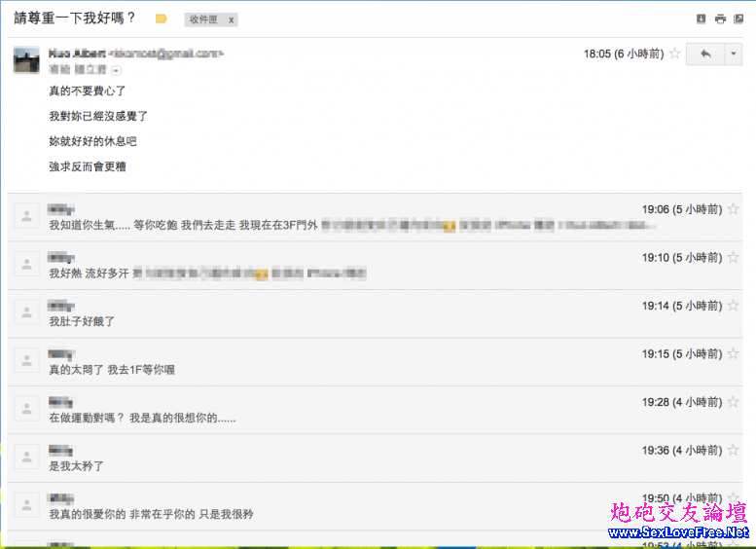756x549 pixels.
Task: Open more options dropdown beside reply
Action: (x=733, y=54)
